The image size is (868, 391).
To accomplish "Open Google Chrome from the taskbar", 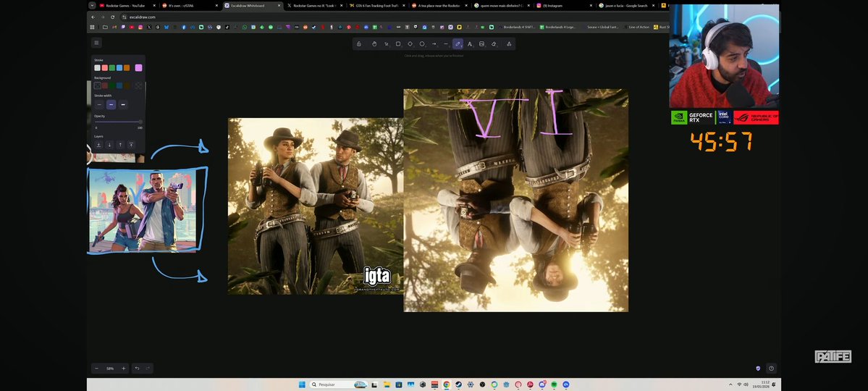I will click(x=446, y=384).
